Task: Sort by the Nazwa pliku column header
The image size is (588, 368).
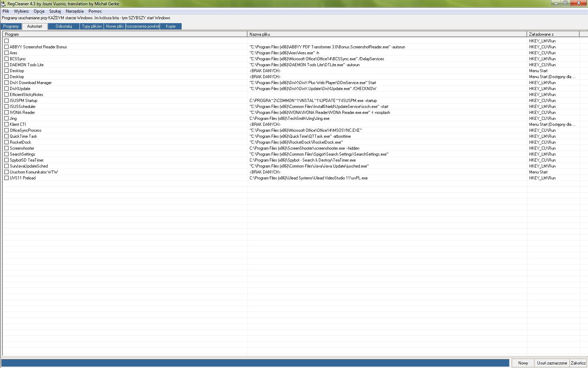Action: pos(387,34)
